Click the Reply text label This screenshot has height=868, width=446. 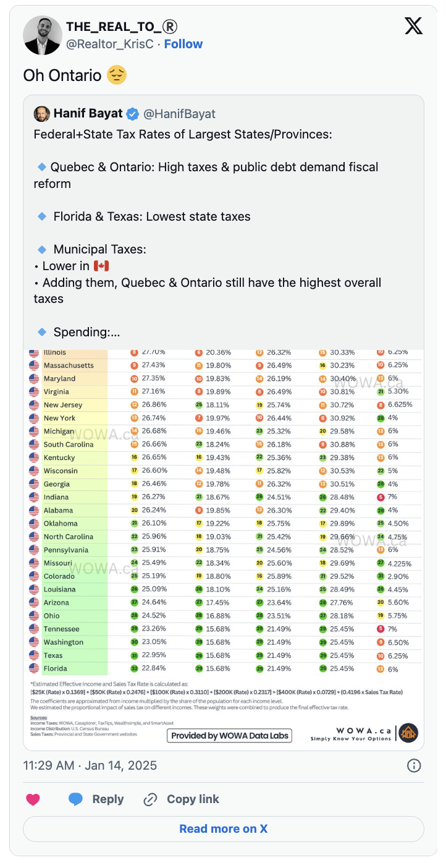click(108, 799)
